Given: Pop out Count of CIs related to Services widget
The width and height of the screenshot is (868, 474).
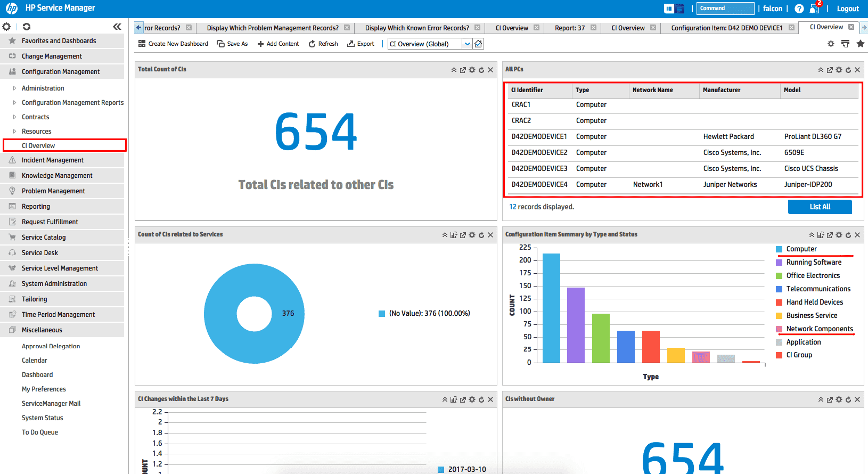Looking at the screenshot, I should point(463,235).
